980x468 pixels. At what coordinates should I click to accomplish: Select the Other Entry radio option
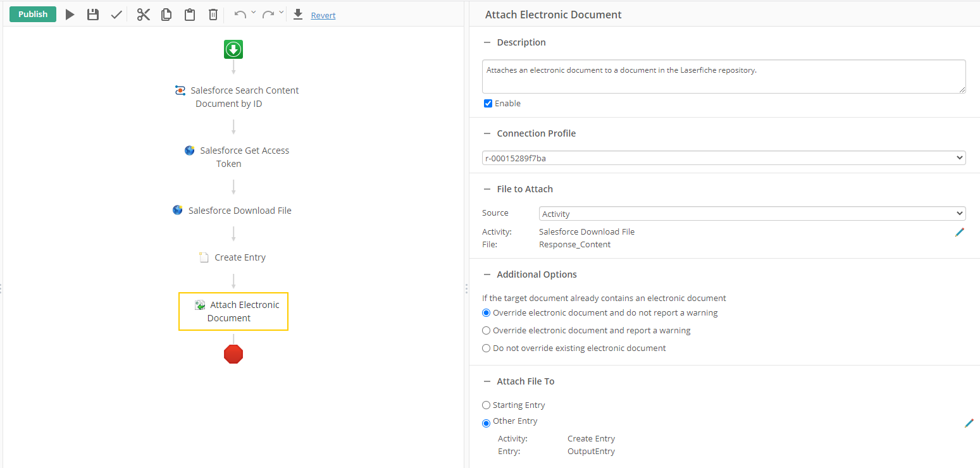click(x=486, y=423)
